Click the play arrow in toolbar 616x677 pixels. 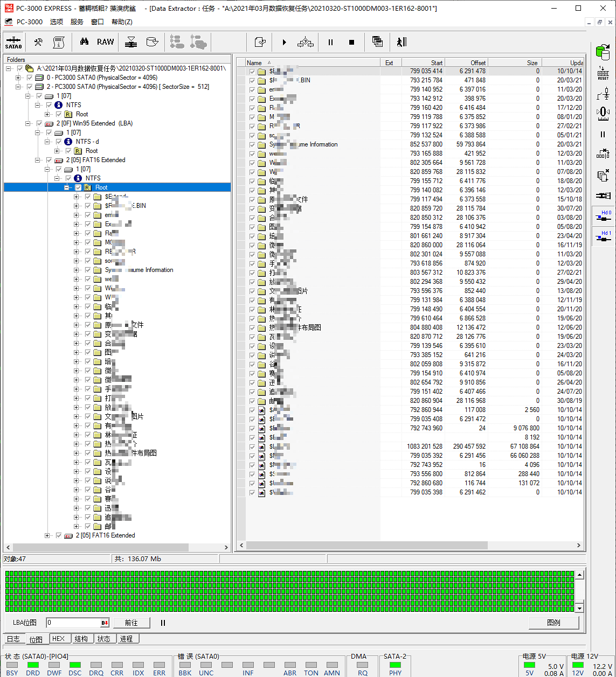pyautogui.click(x=284, y=42)
